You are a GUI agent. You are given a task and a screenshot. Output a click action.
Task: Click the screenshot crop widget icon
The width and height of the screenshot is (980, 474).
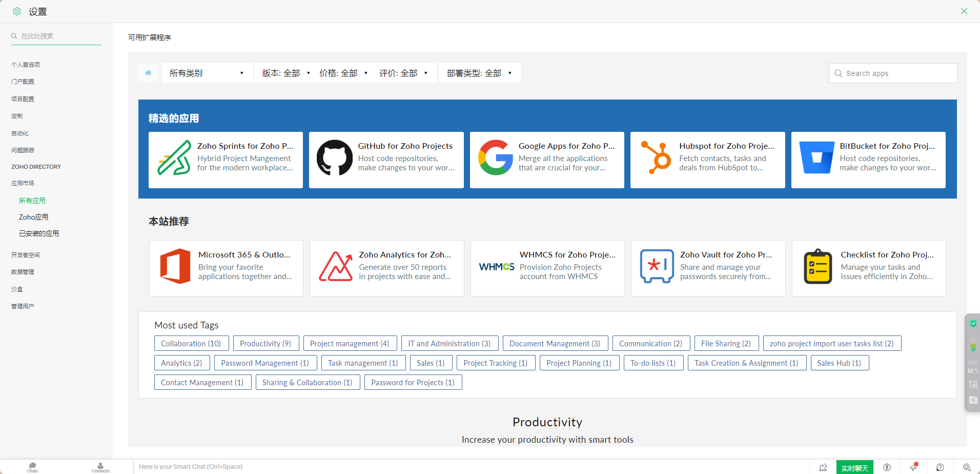point(973,384)
